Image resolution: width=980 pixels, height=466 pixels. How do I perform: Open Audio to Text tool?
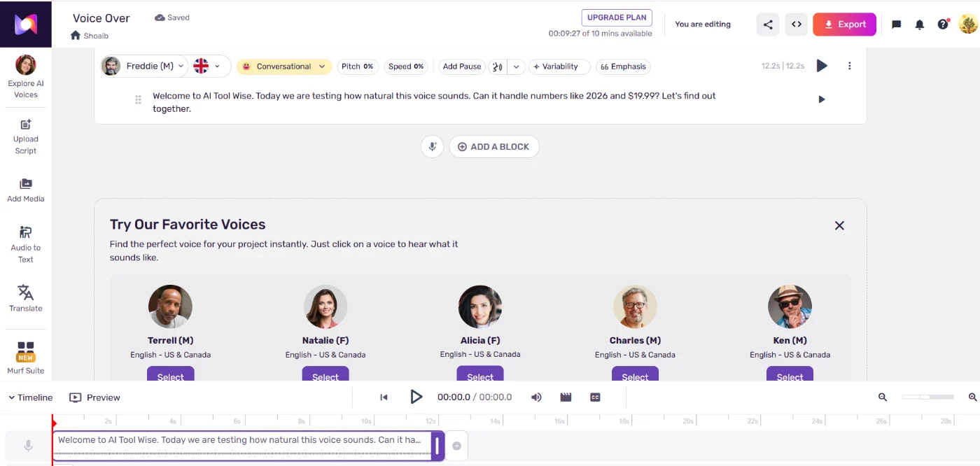tap(26, 245)
